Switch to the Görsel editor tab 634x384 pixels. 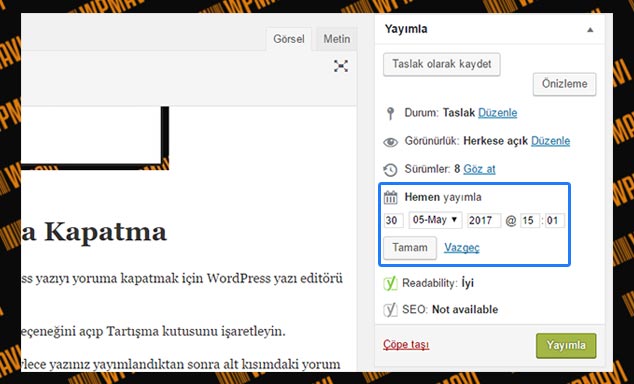[x=289, y=39]
